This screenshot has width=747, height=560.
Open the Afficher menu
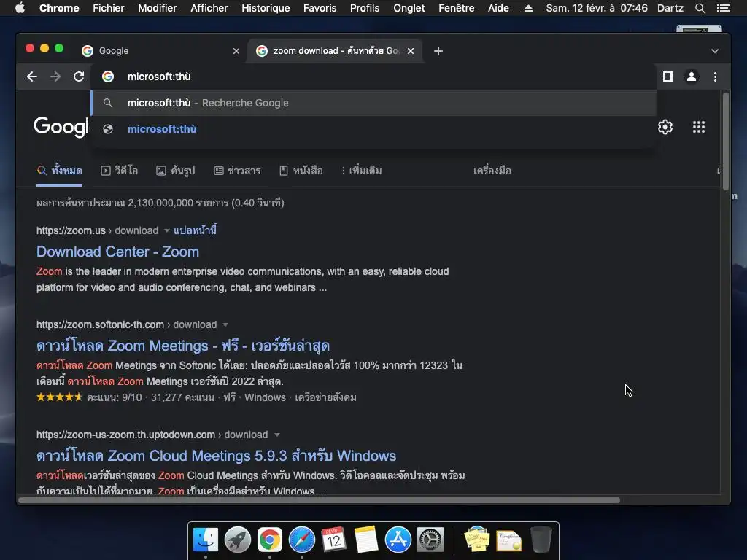(x=209, y=8)
